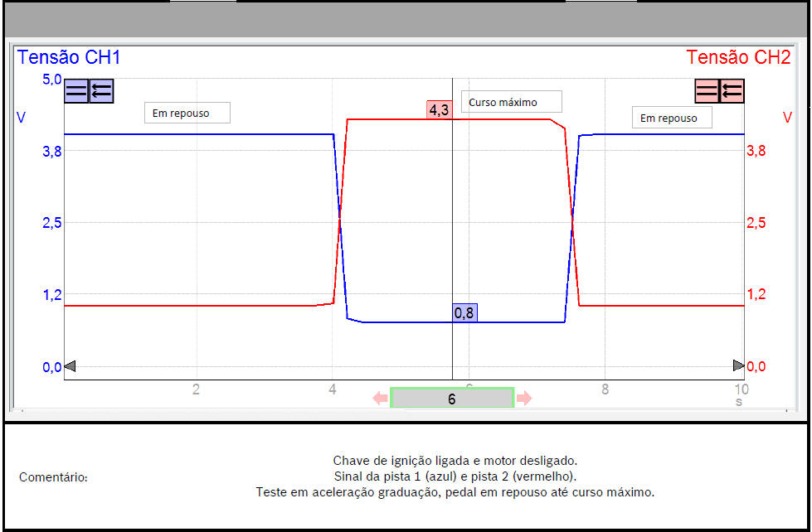Click the 'Curso máximo' annotation label
Image resolution: width=812 pixels, height=532 pixels.
click(x=511, y=102)
